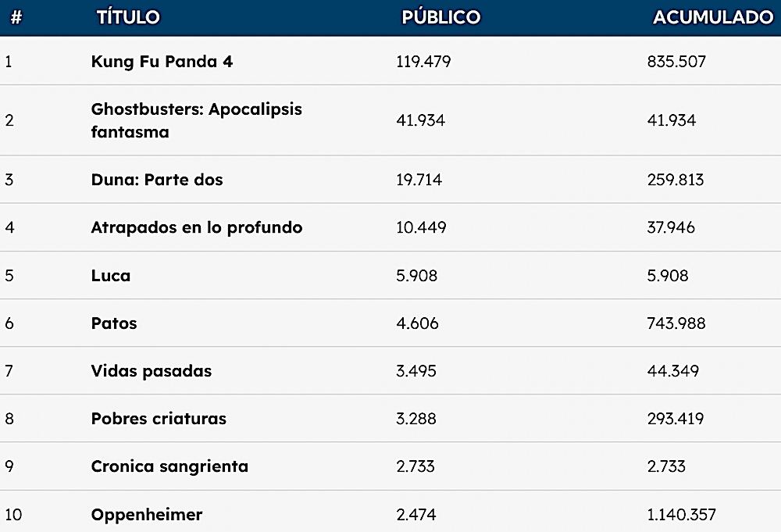
Task: Click Kung Fu Panda 4 público value 119.479
Action: tap(423, 61)
